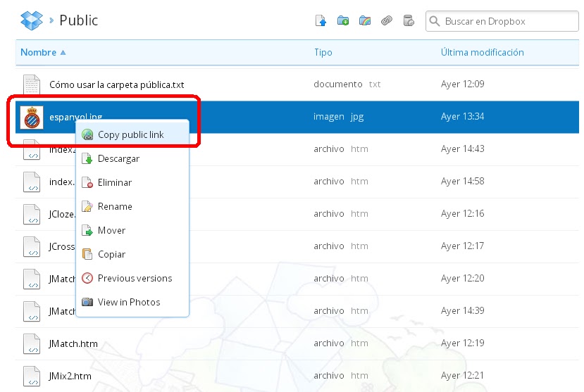
Task: Click the imagen jpg type cell
Action: tap(339, 117)
